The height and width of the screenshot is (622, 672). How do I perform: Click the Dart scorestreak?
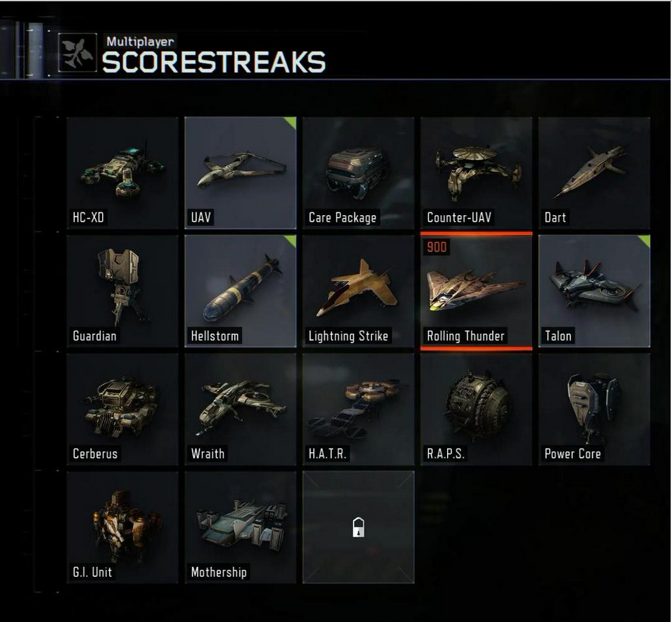tap(594, 173)
